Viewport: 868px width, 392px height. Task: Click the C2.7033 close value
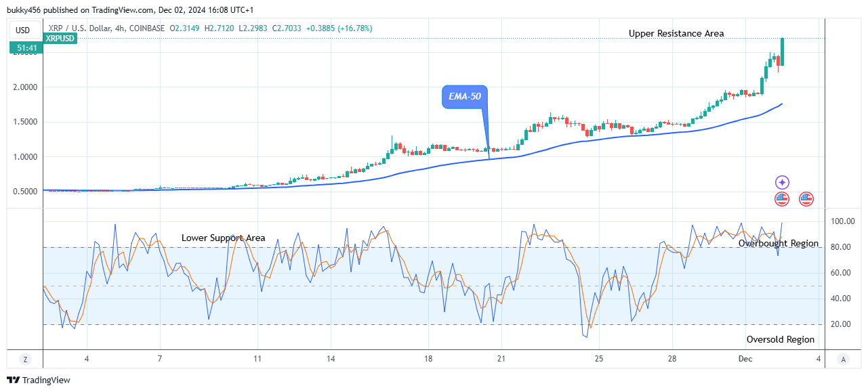pyautogui.click(x=287, y=28)
